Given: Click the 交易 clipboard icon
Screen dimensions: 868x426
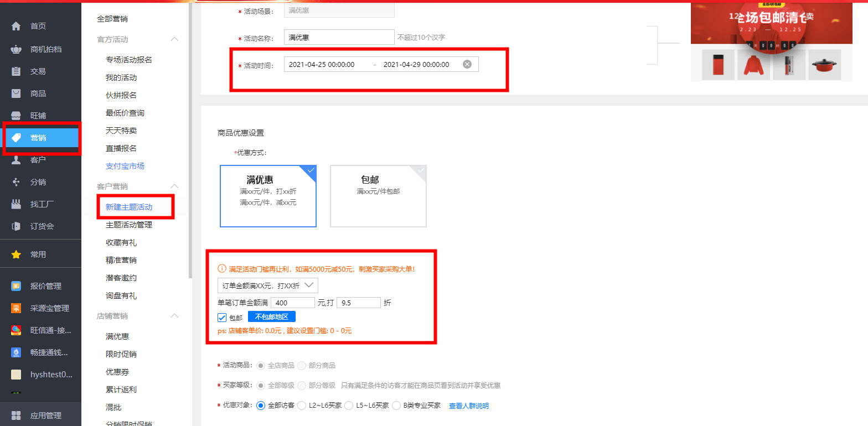Looking at the screenshot, I should (16, 71).
